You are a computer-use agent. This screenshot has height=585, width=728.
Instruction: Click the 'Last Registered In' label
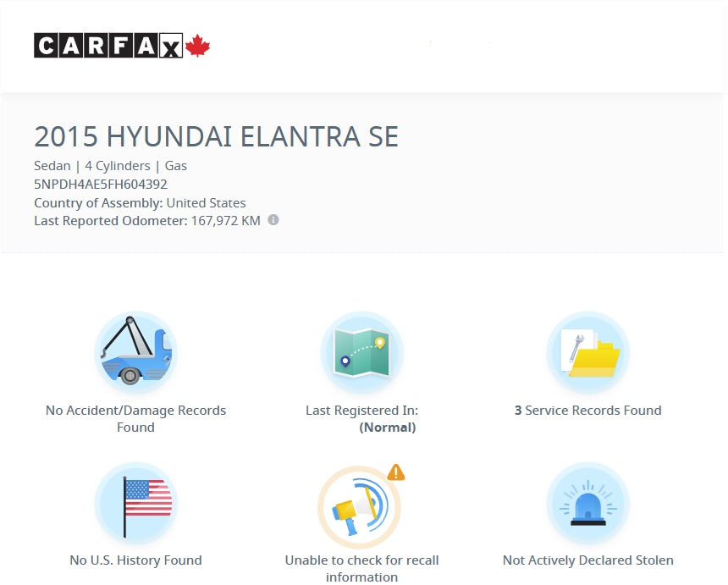pos(361,411)
